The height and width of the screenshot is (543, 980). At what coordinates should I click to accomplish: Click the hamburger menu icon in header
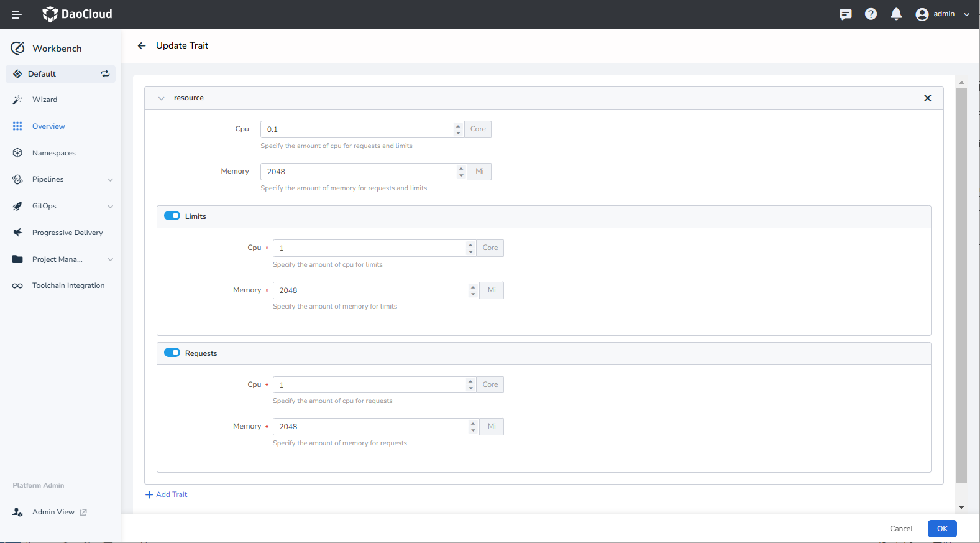point(17,14)
